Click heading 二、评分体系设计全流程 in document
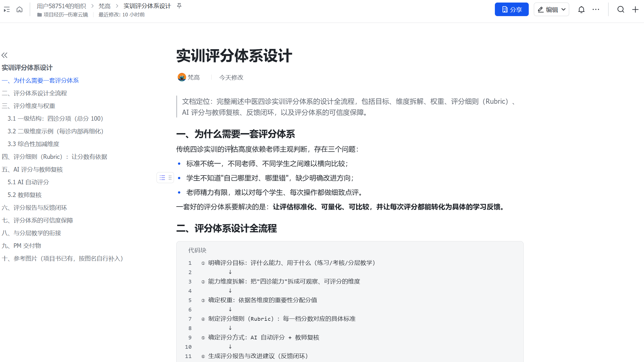This screenshot has height=362, width=644. click(227, 228)
